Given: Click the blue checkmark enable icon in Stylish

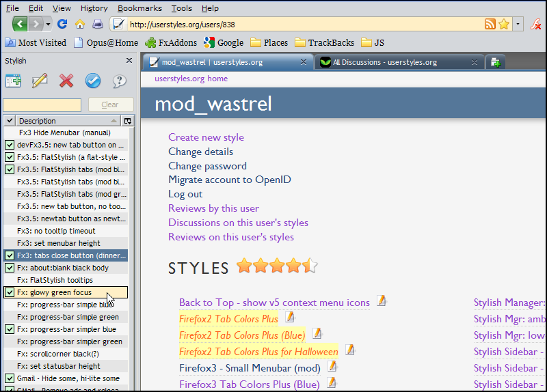Looking at the screenshot, I should [x=93, y=81].
